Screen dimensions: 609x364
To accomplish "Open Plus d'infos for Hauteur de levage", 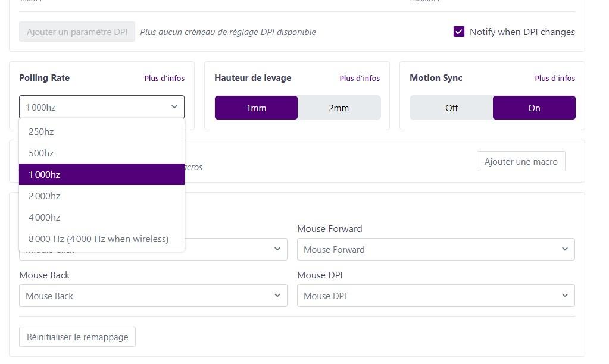I will click(360, 79).
